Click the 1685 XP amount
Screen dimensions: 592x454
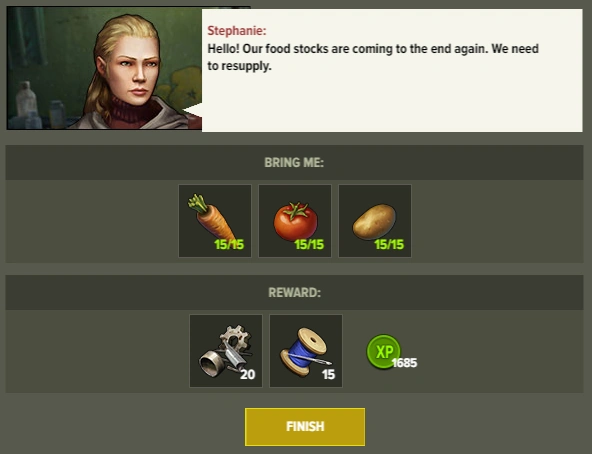pyautogui.click(x=404, y=363)
